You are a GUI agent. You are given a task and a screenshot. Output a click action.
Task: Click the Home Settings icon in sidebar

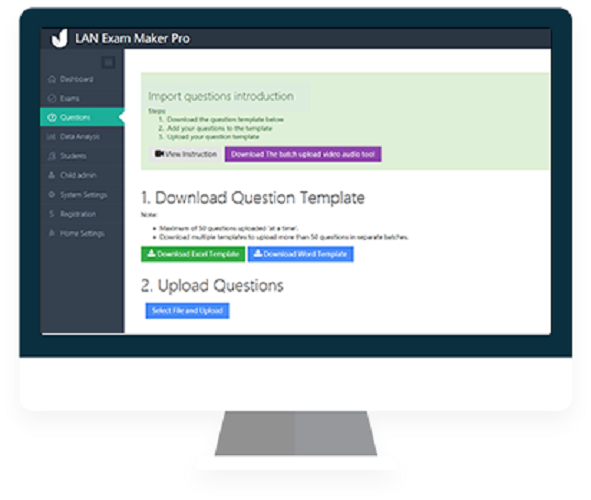(x=52, y=233)
